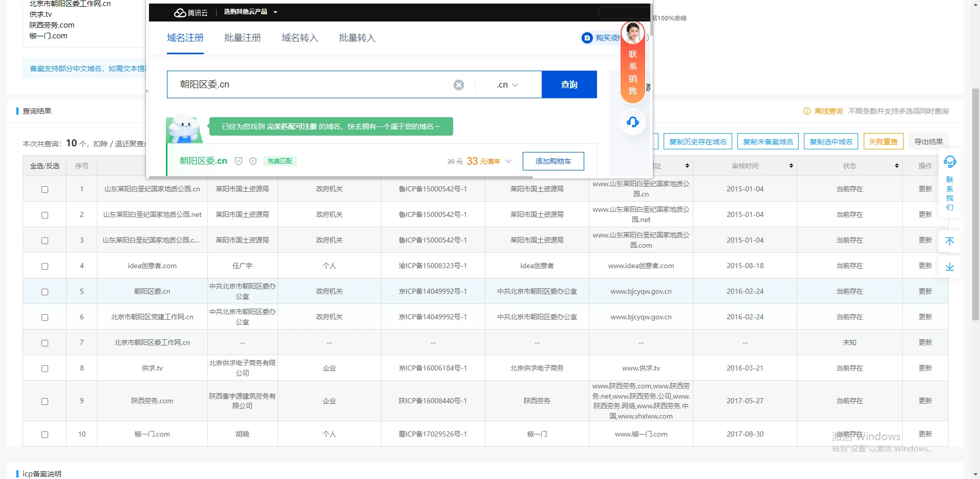980x479 pixels.
Task: Click the 添加购物车 button
Action: 553,161
